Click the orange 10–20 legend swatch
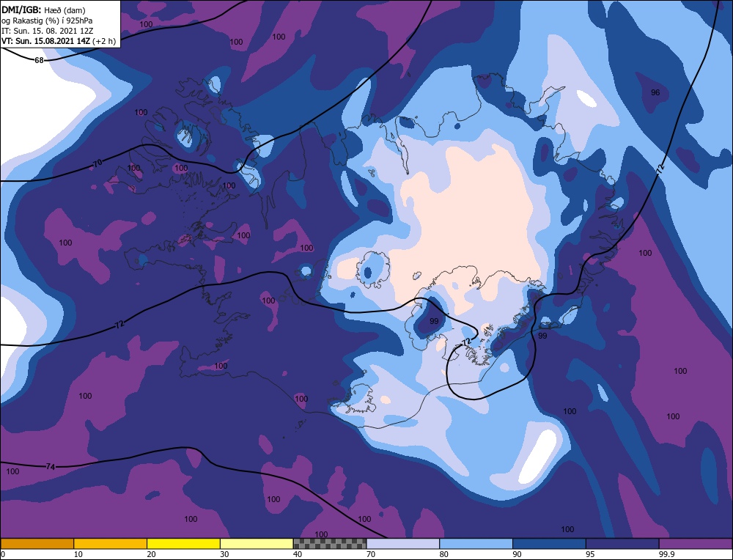733x560 pixels. 111,544
